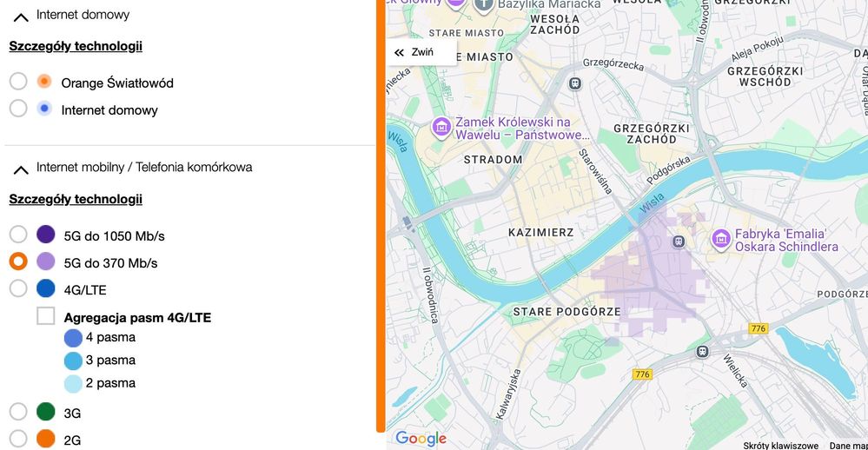Enable the Agregacja pasm 4G/LTE checkbox

tap(46, 316)
